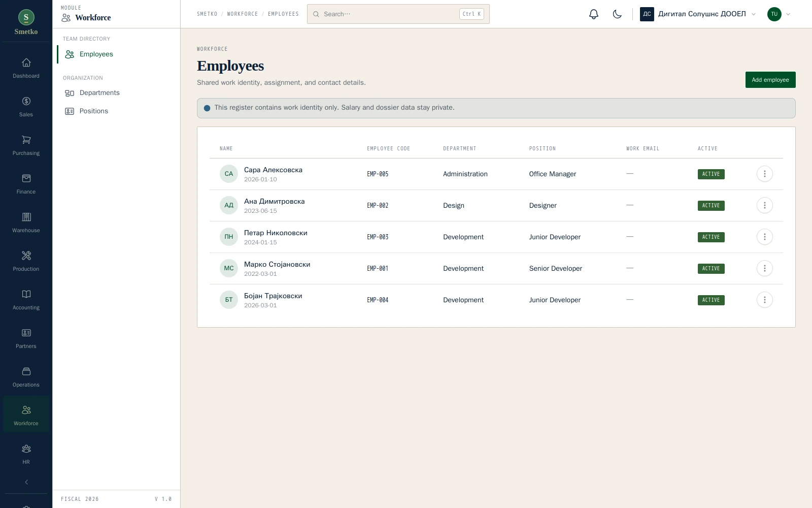The image size is (812, 508).
Task: Open the Partners module
Action: [x=26, y=338]
